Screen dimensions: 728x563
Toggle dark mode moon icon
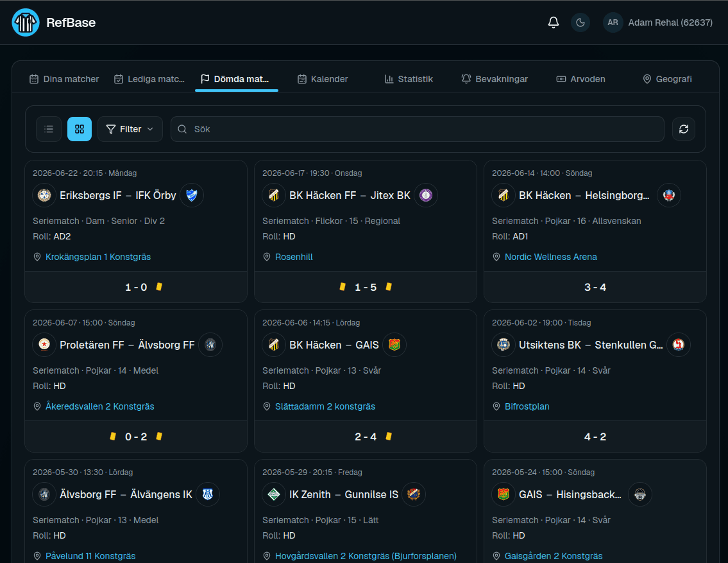[580, 22]
